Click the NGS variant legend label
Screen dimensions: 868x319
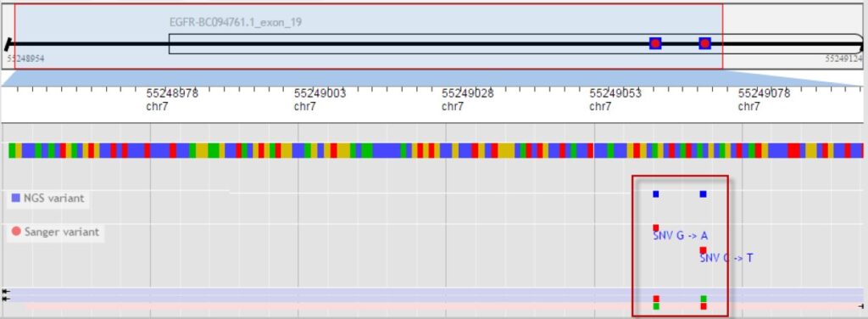click(x=53, y=198)
